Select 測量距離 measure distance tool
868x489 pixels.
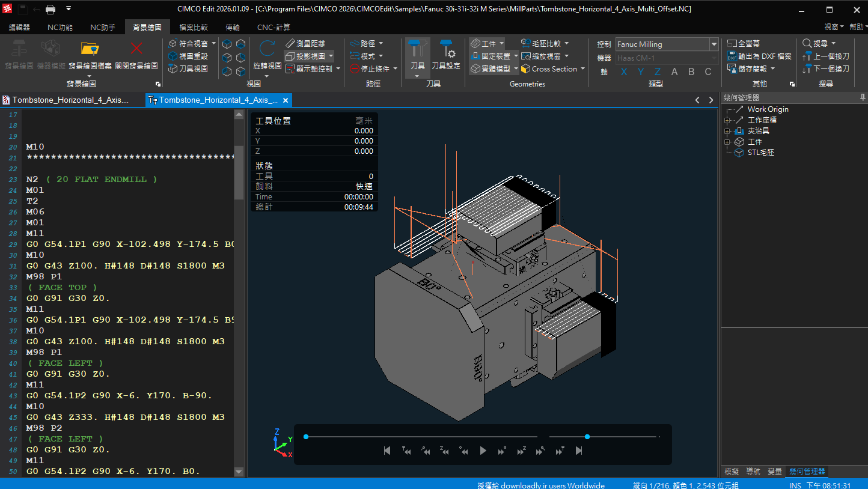pos(305,44)
